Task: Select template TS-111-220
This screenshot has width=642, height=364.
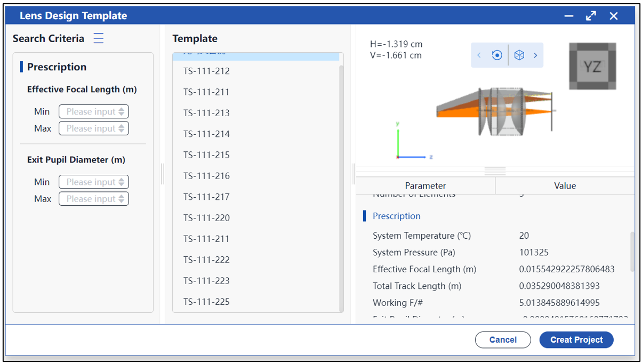Action: click(x=206, y=218)
